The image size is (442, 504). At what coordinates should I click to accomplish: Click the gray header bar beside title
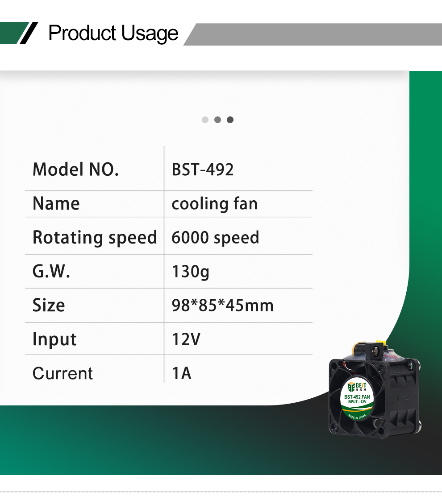coord(313,34)
